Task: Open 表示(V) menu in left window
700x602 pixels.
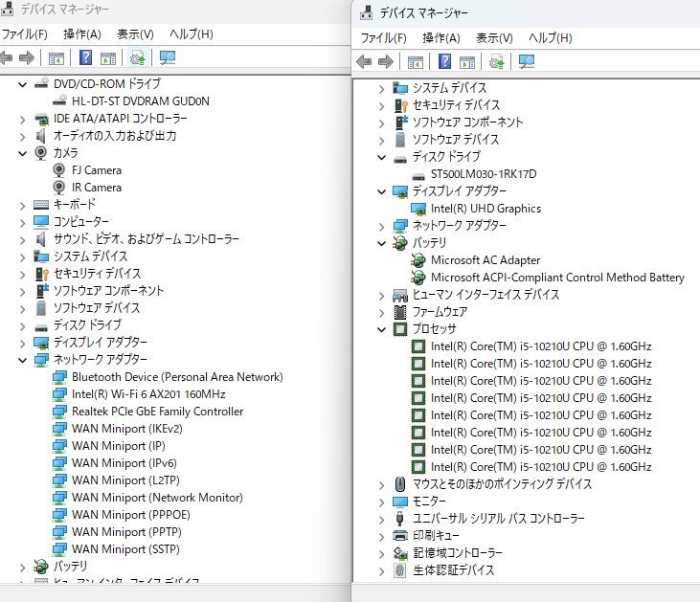Action: click(135, 33)
